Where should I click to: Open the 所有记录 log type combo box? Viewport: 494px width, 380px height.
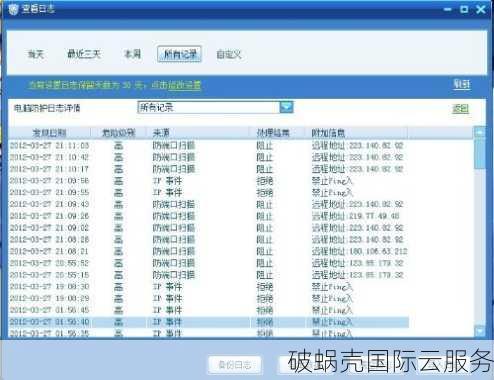[x=215, y=107]
